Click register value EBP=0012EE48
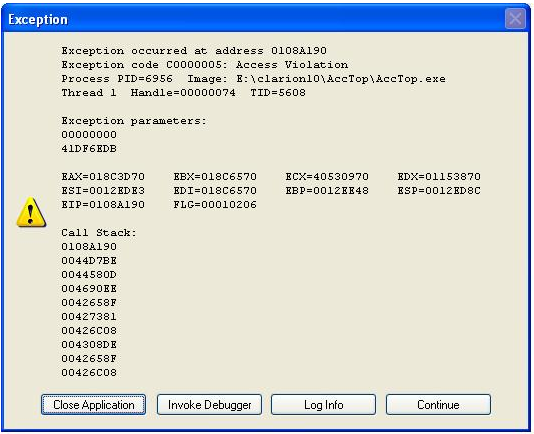The width and height of the screenshot is (534, 434). [327, 190]
